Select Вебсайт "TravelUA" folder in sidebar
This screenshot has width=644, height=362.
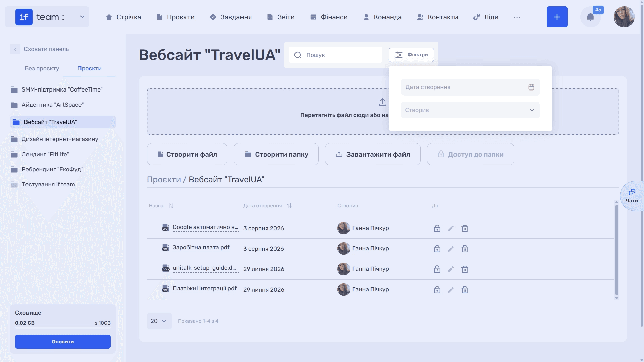point(63,122)
